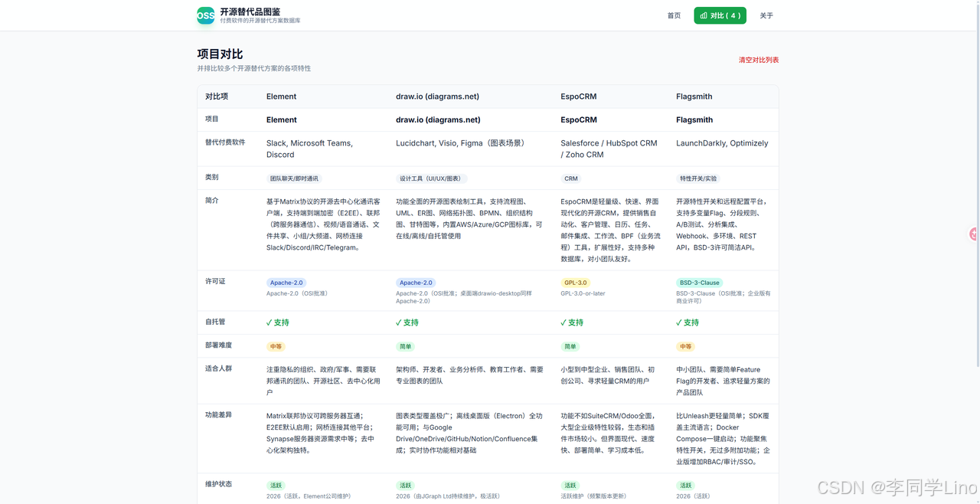Click ✓ 支持 in the EspoCRM column
This screenshot has width=980, height=504.
pos(572,322)
